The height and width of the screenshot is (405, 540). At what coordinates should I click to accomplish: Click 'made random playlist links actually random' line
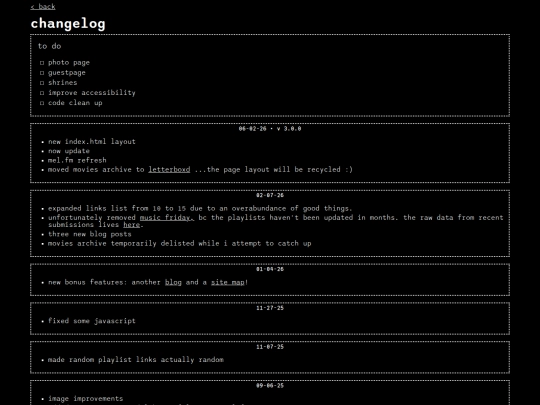tap(136, 360)
